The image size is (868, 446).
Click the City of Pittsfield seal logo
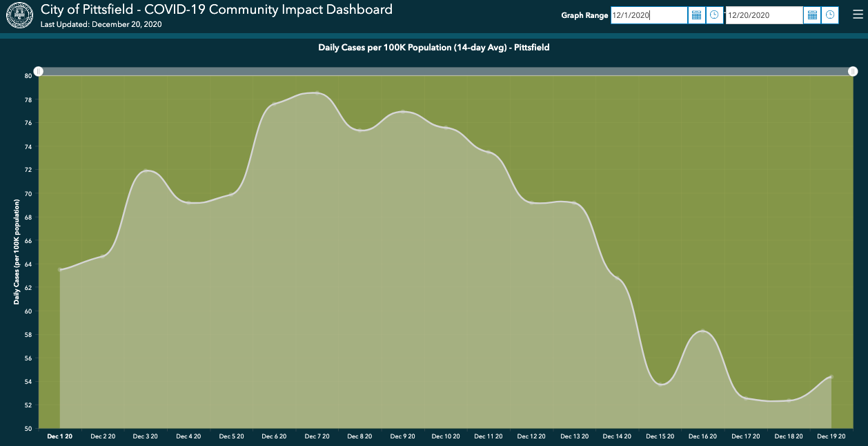point(17,15)
